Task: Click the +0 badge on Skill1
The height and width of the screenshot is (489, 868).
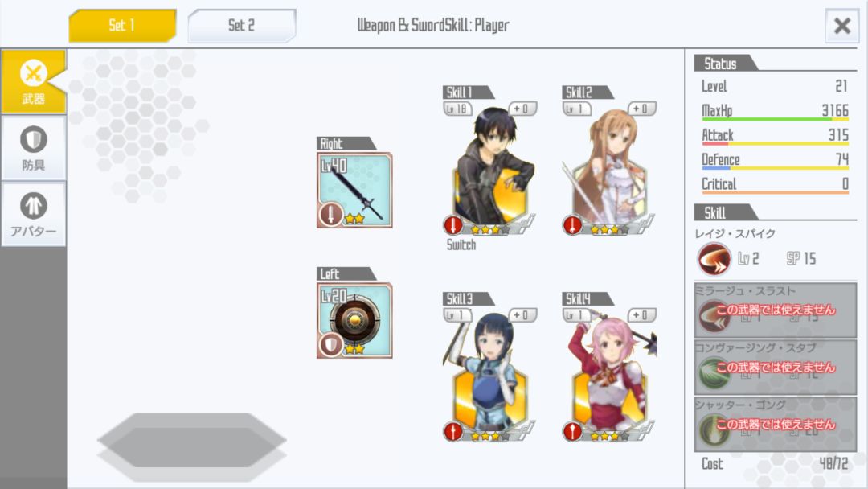Action: pos(522,109)
